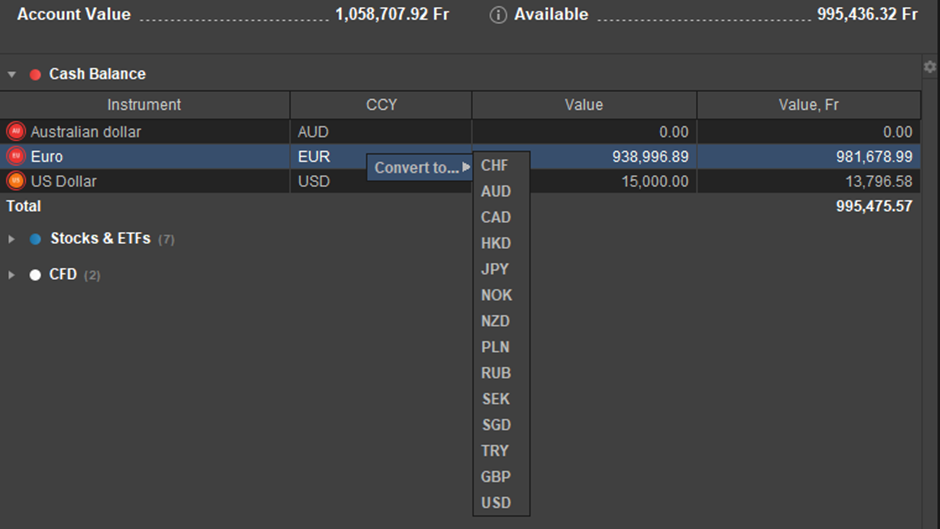Click the white CFD dot
Image resolution: width=940 pixels, height=529 pixels.
pyautogui.click(x=35, y=275)
